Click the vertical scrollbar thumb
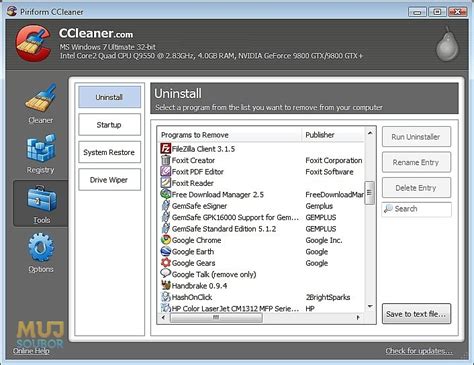The height and width of the screenshot is (365, 474). [x=370, y=192]
